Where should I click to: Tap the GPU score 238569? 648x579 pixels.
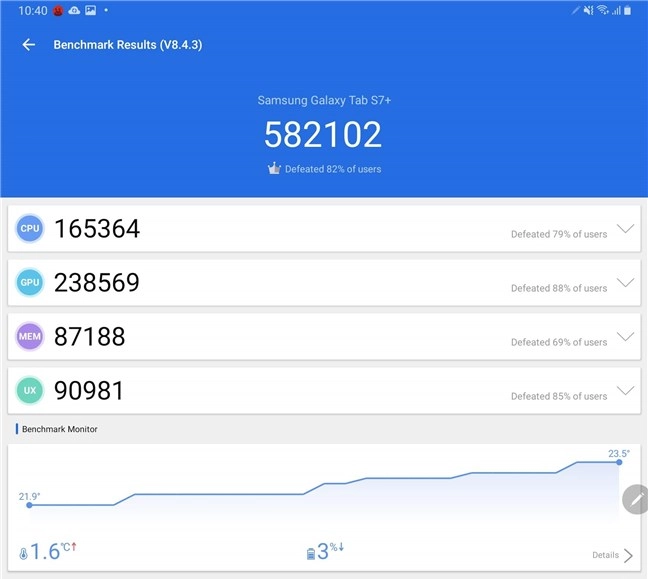(x=97, y=283)
